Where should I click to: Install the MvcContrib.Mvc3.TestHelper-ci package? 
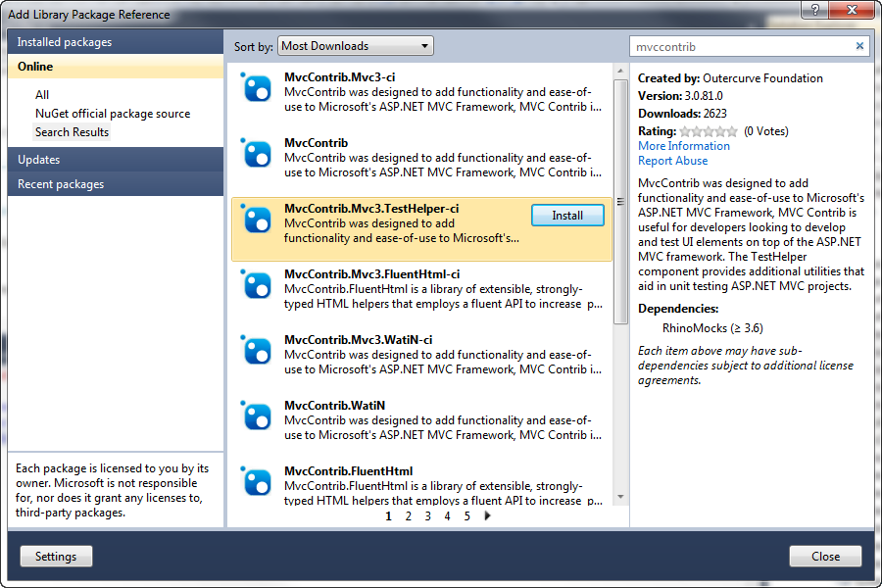(x=567, y=216)
